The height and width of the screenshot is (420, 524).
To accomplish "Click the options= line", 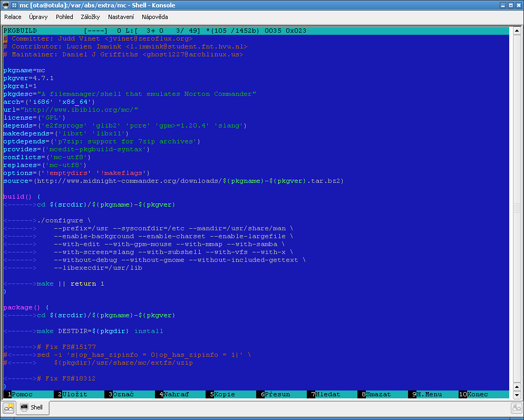I will (x=76, y=173).
